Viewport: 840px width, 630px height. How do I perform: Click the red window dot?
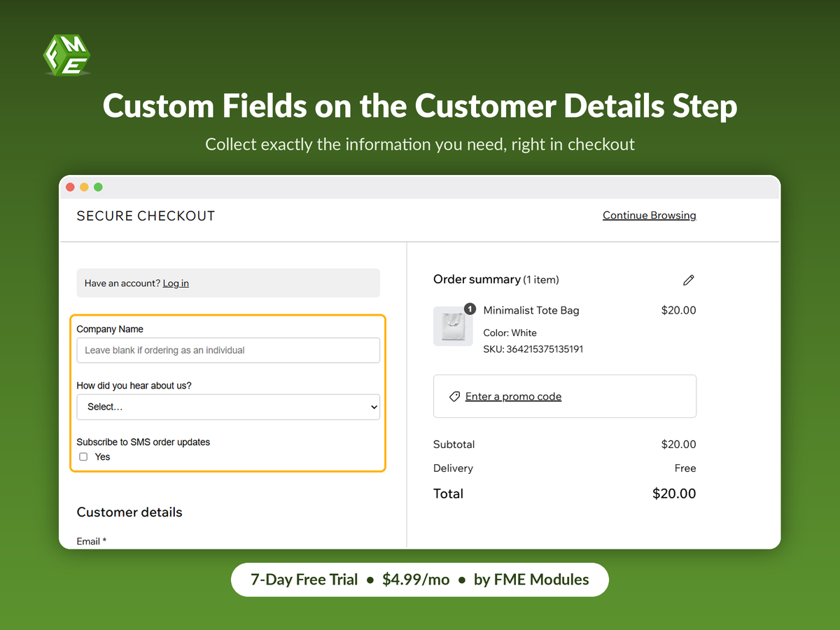(x=70, y=187)
